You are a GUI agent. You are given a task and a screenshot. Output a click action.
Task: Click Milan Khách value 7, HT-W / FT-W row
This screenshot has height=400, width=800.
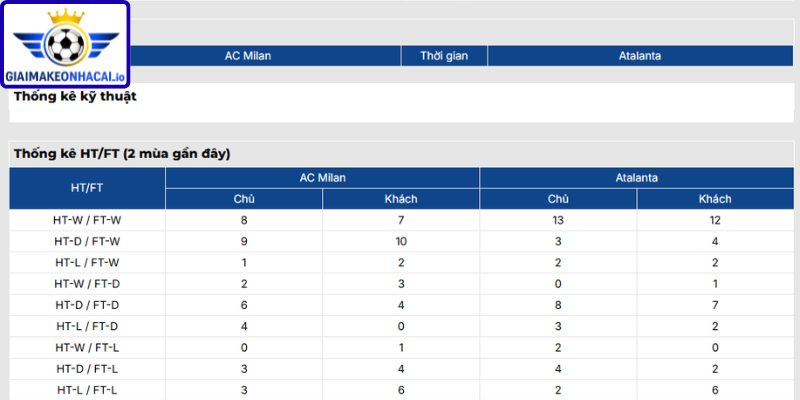pyautogui.click(x=401, y=220)
